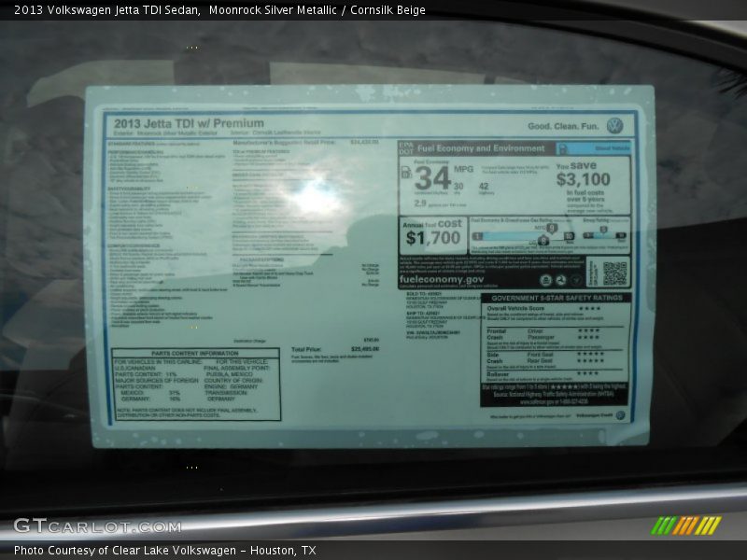Click the You save $3,100 text
The image size is (747, 560).
583,174
